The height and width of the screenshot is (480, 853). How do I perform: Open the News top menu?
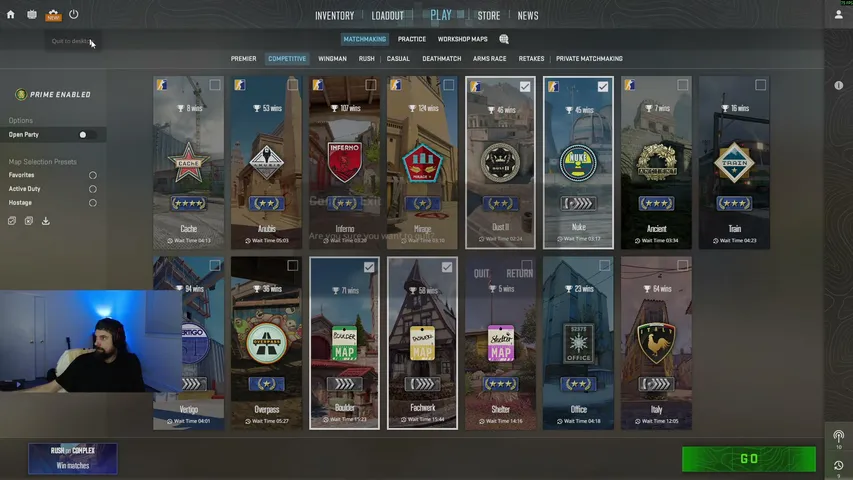(x=528, y=16)
